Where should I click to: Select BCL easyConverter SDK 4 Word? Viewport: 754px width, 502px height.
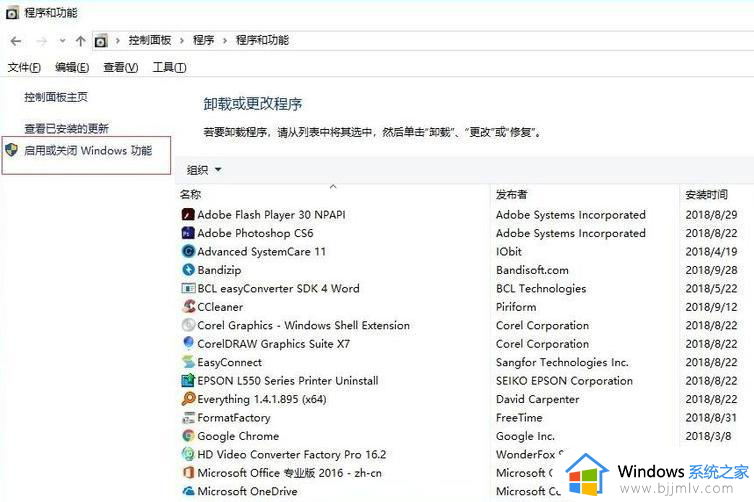[x=278, y=289]
